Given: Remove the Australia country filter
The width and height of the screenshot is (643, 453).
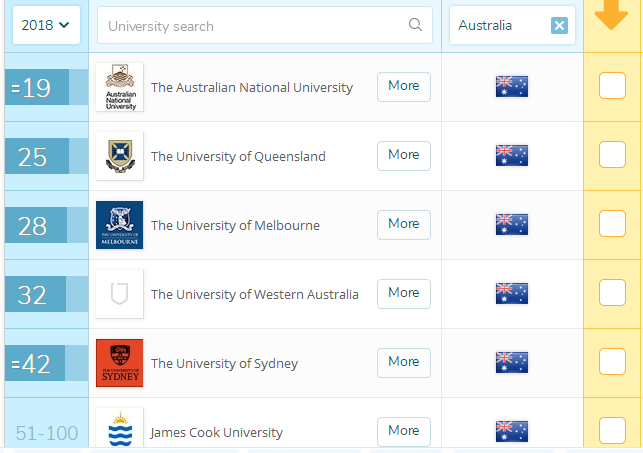Looking at the screenshot, I should click(559, 26).
